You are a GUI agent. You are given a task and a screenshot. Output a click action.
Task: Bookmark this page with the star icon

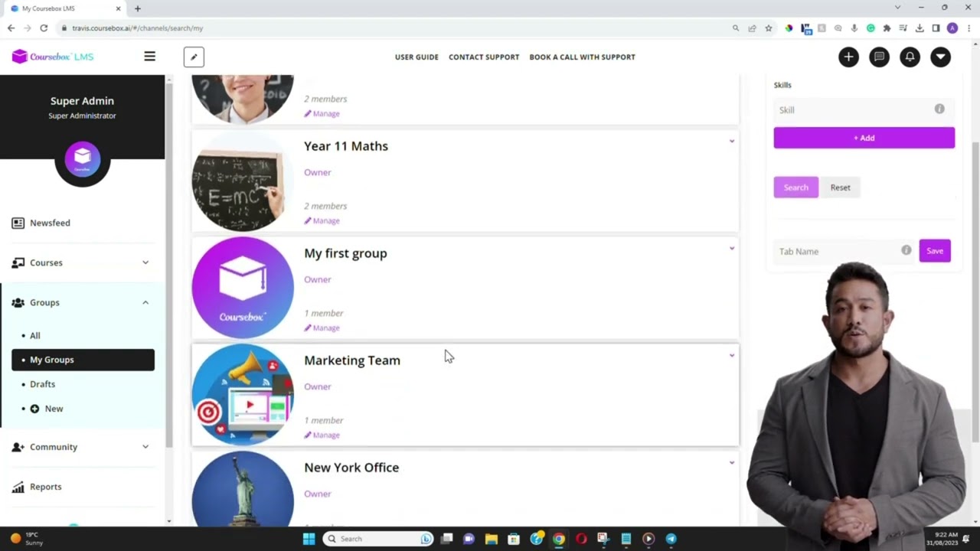[x=769, y=28]
